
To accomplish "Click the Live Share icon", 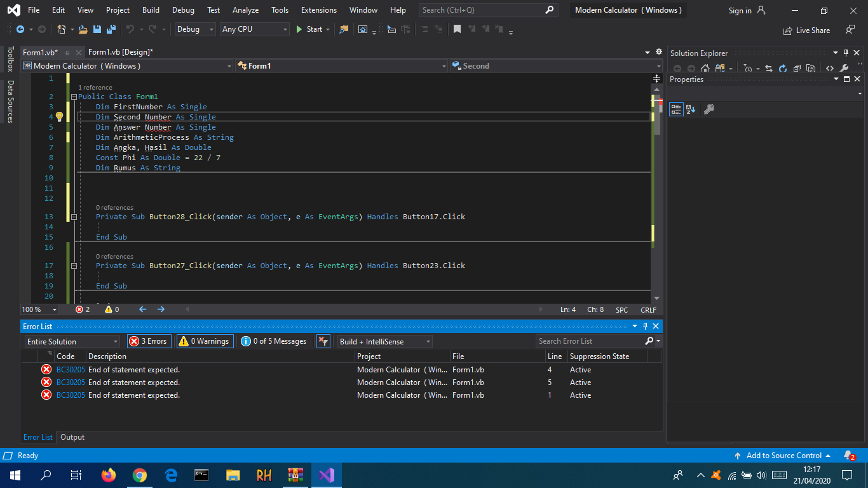I will (788, 30).
